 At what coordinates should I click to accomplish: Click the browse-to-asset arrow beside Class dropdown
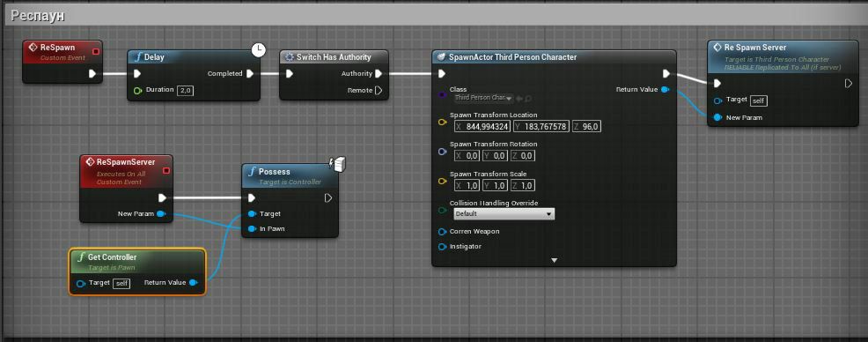[519, 98]
